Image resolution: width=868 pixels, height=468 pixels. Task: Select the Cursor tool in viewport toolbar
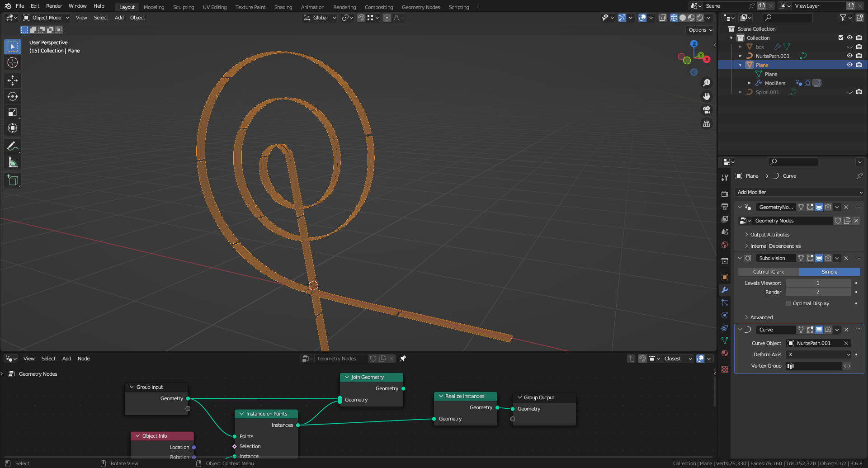pos(13,62)
